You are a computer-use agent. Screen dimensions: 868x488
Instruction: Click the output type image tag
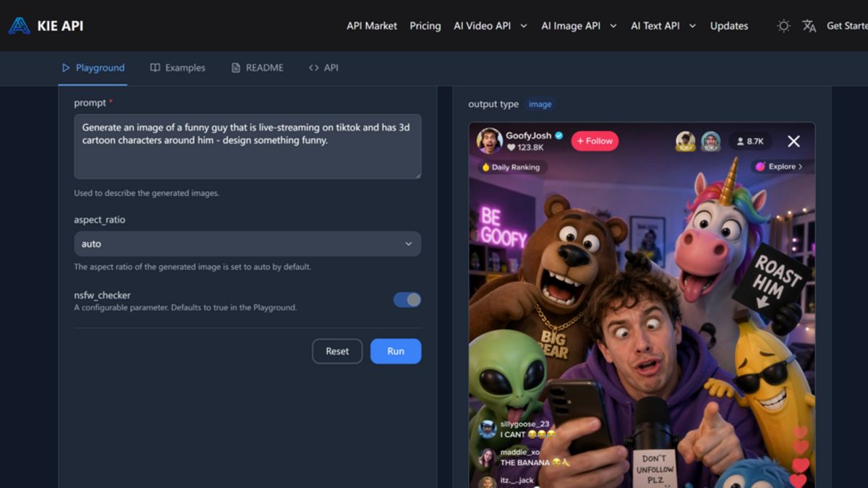(x=540, y=104)
